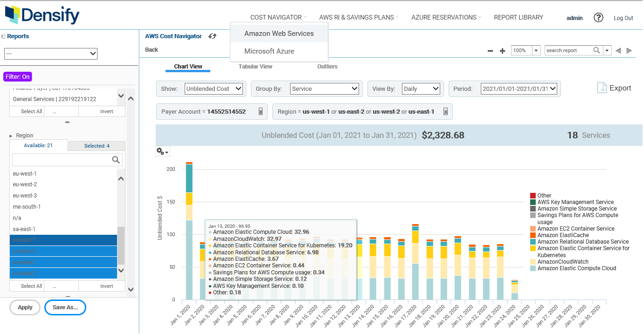This screenshot has width=644, height=334.
Task: Click the Export download icon
Action: tap(602, 88)
